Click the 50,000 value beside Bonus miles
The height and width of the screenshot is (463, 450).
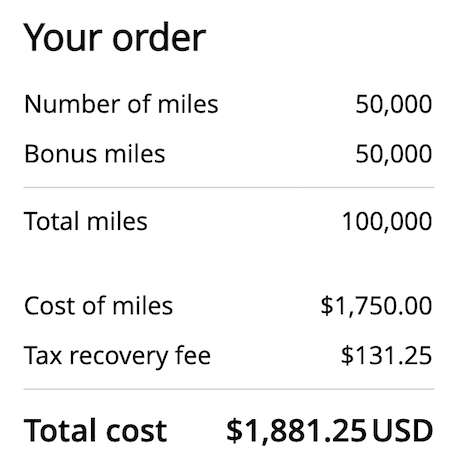pos(394,154)
